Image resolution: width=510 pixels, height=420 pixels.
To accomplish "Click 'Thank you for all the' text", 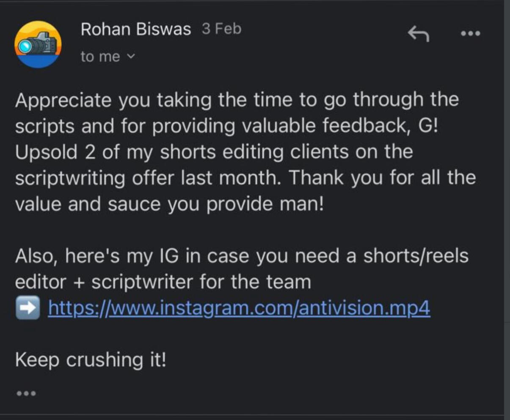I will 383,178.
